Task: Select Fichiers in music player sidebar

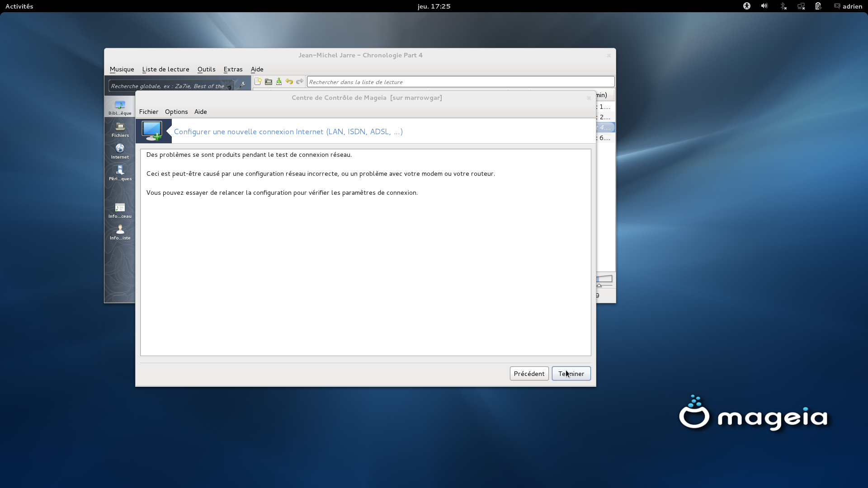Action: (120, 130)
